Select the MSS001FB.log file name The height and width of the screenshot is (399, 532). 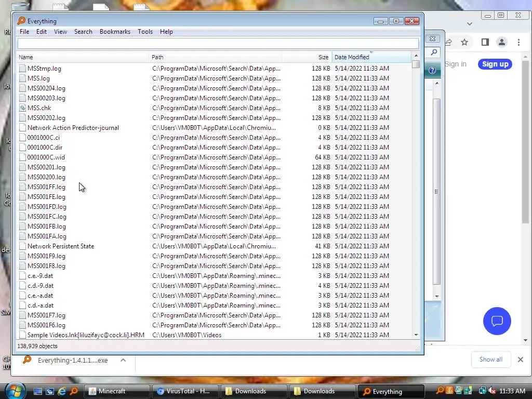46,227
